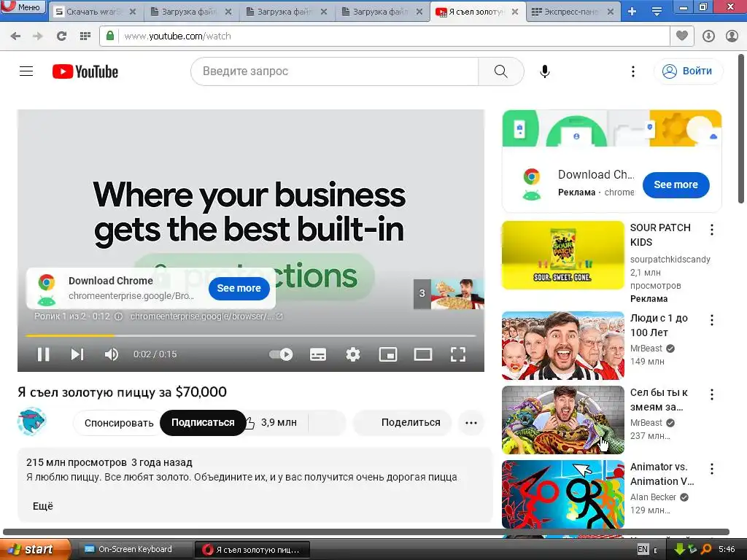
Task: Click the green security padlock icon
Action: point(110,36)
